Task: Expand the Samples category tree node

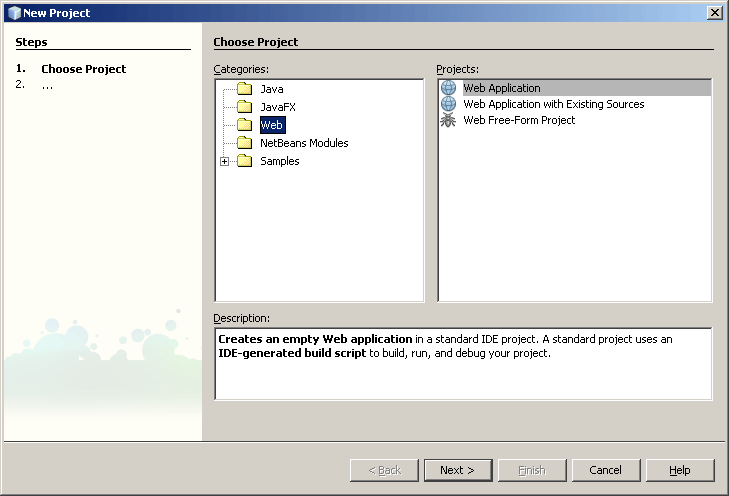Action: [x=225, y=161]
